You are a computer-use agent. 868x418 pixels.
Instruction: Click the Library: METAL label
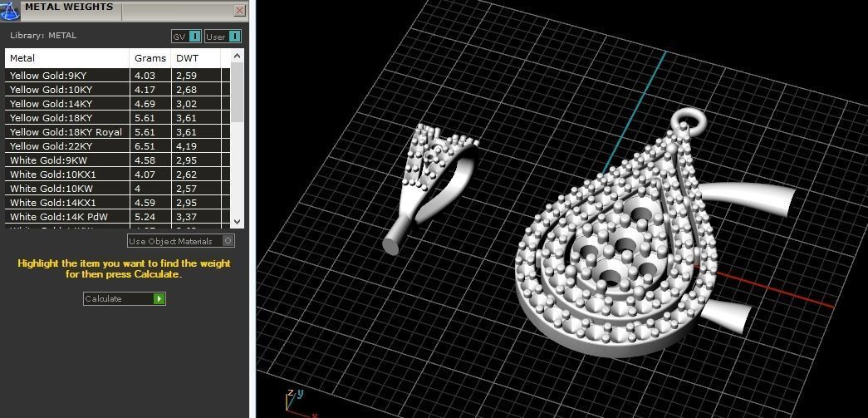(x=43, y=36)
